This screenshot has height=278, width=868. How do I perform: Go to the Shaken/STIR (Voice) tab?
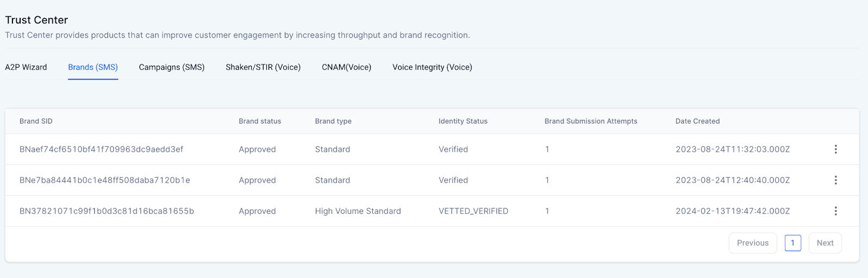click(263, 67)
